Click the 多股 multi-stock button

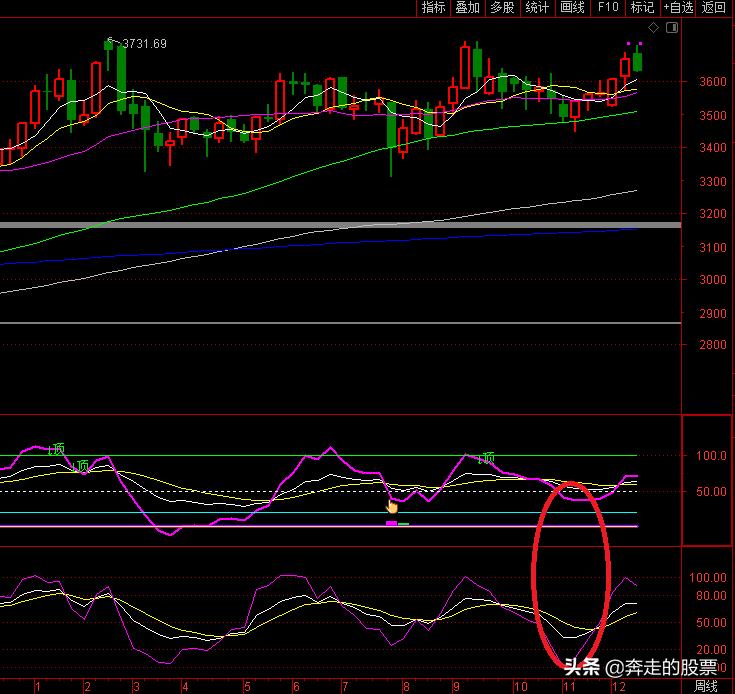click(502, 8)
